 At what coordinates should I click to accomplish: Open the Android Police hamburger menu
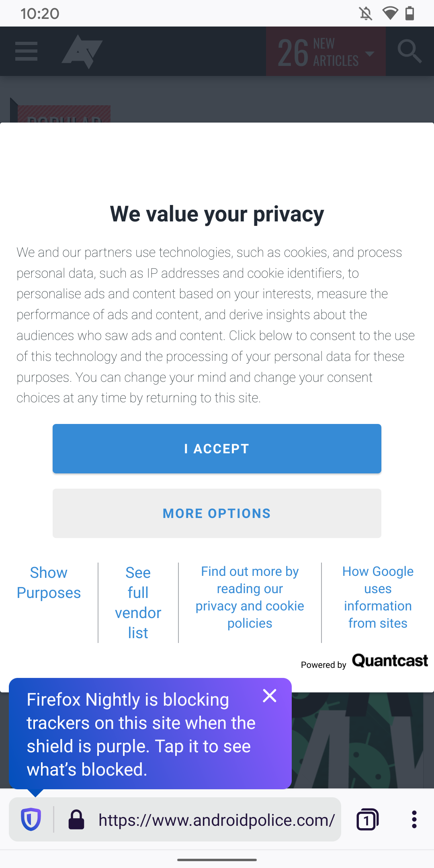26,51
